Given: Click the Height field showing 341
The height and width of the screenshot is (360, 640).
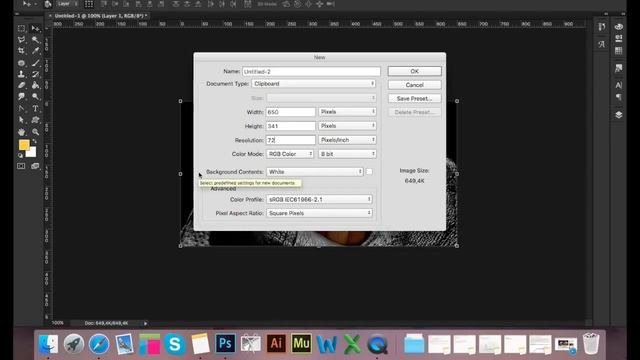Looking at the screenshot, I should click(x=291, y=126).
